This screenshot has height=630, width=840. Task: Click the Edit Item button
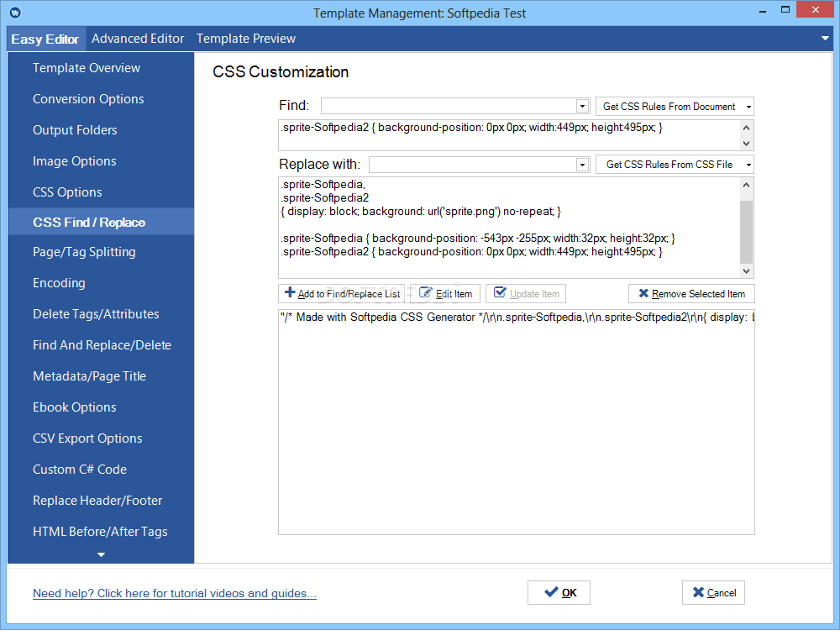click(444, 293)
